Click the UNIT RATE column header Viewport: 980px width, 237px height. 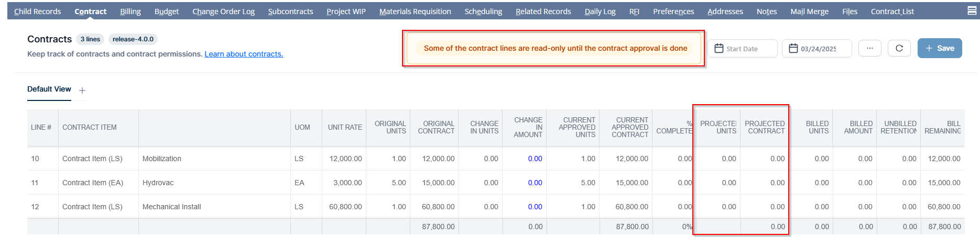tap(345, 127)
